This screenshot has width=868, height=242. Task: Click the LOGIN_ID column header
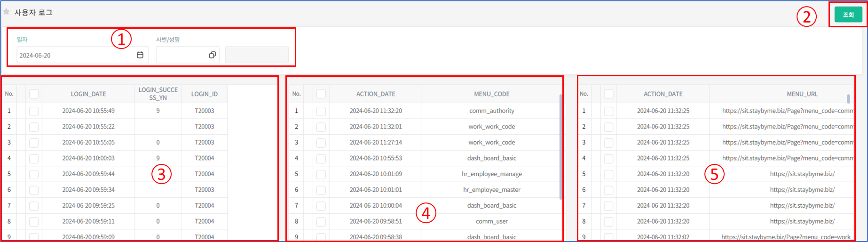pos(204,94)
